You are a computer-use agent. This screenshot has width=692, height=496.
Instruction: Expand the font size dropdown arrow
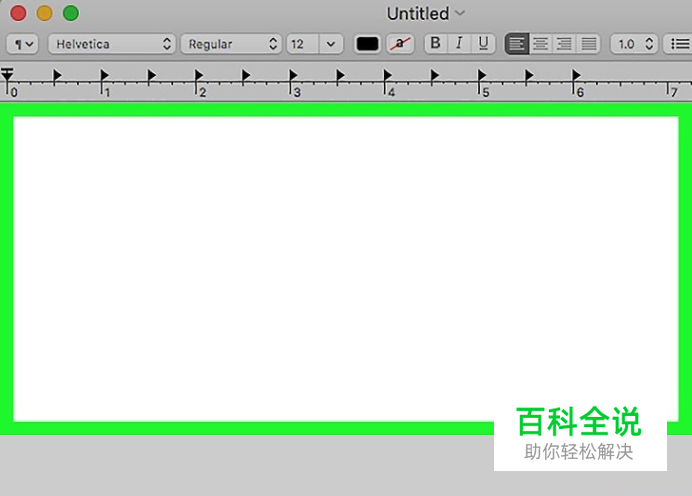click(x=331, y=44)
